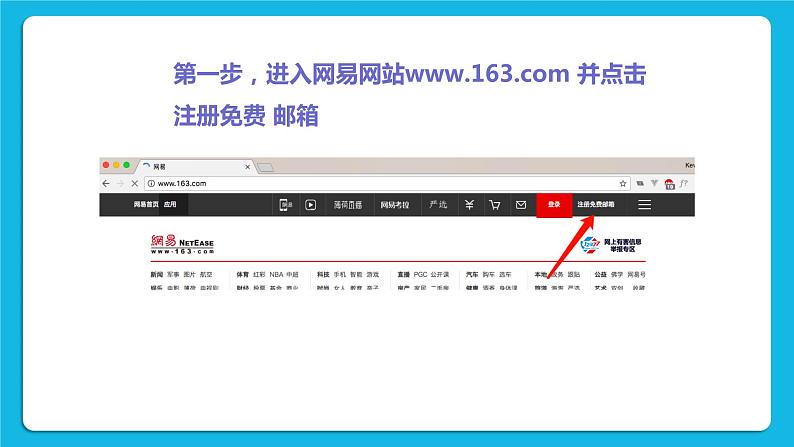This screenshot has width=794, height=447.
Task: Click the browser forward arrow
Action: coord(120,183)
